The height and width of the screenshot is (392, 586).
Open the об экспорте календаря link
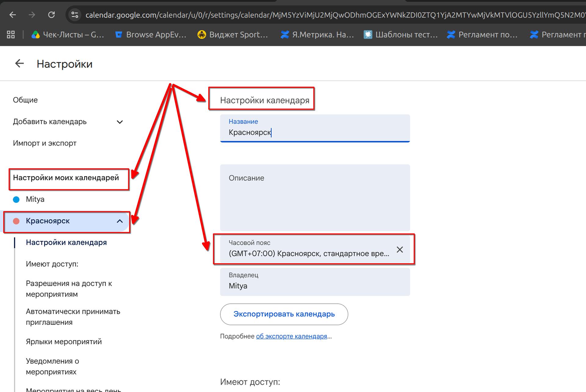[291, 336]
